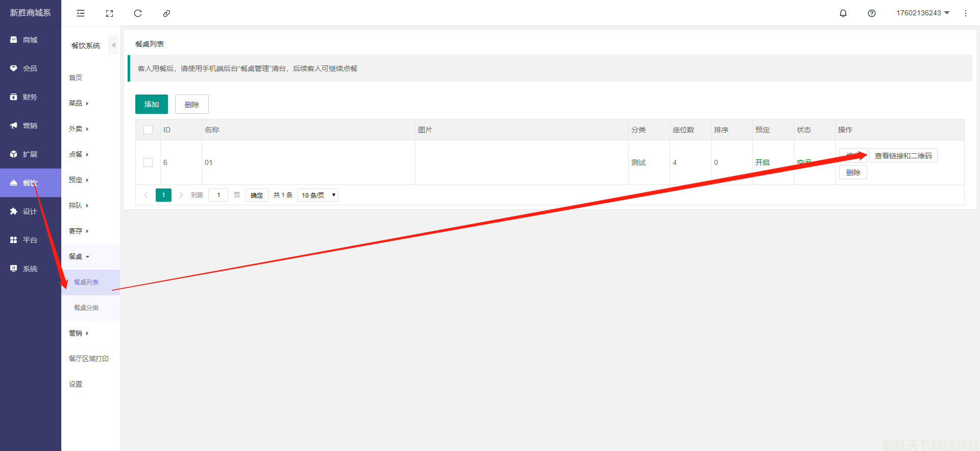
Task: Open the notification bell
Action: (x=843, y=13)
